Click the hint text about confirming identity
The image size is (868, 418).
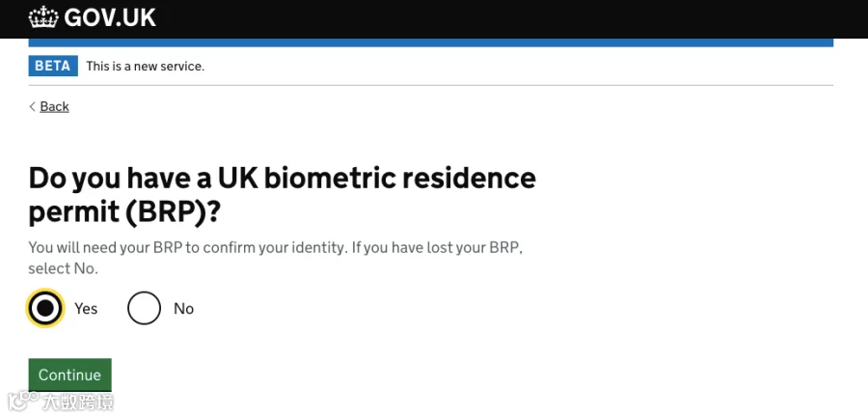pyautogui.click(x=276, y=258)
